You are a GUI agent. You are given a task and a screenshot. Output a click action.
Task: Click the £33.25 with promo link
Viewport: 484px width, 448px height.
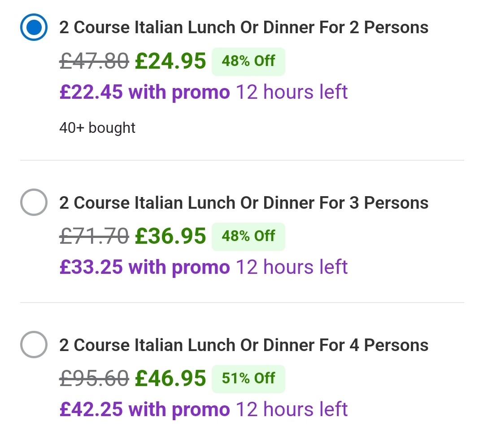tap(144, 267)
